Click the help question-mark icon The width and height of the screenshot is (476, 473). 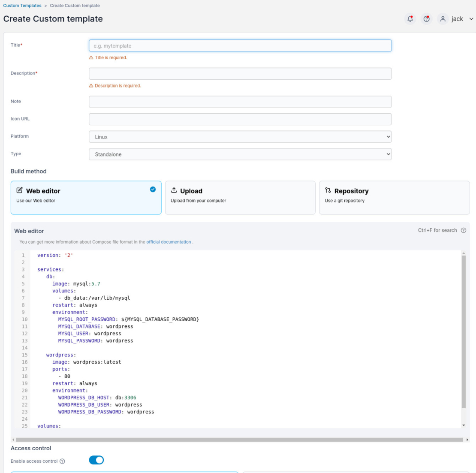click(x=426, y=19)
